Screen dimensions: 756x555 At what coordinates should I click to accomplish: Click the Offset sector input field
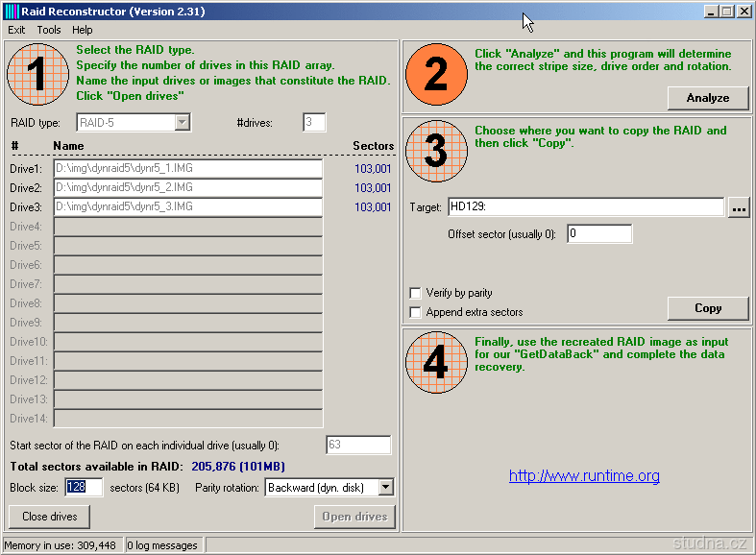coord(599,233)
